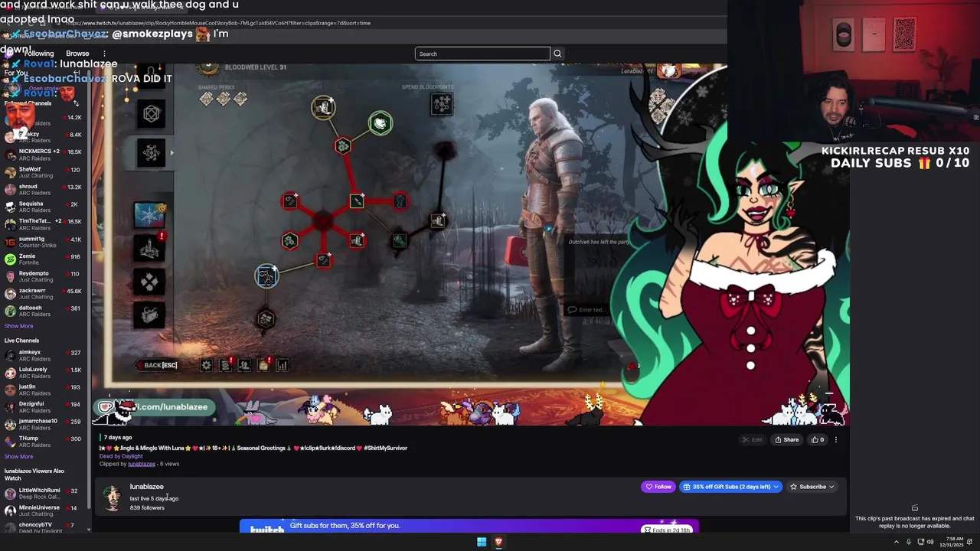Click the sidebar scroll-down arrow
The height and width of the screenshot is (551, 980).
click(x=90, y=529)
